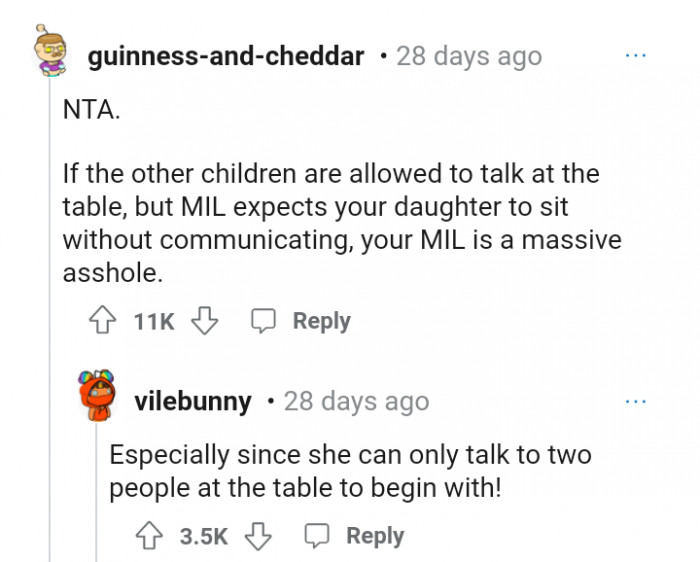Screen dimensions: 700x562
Task: Downvote vilebunny's reply
Action: (x=259, y=536)
